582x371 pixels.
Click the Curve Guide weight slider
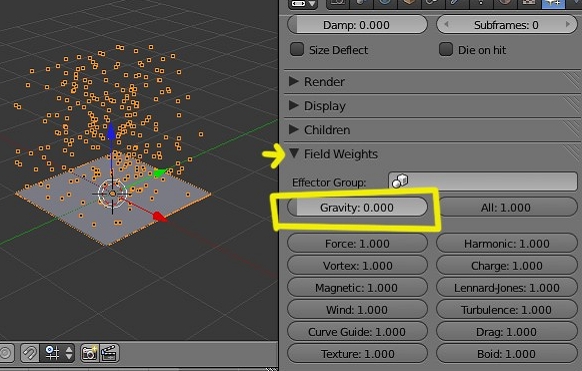click(357, 332)
